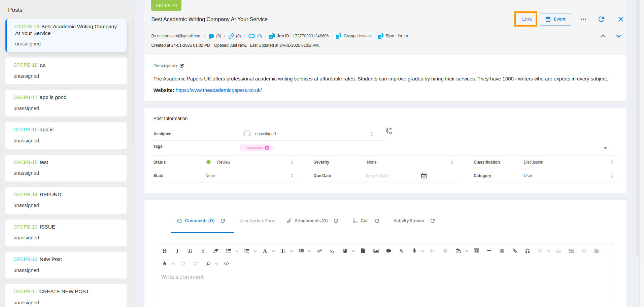644x307 pixels.
Task: Click the insert video camera icon
Action: [x=389, y=251]
